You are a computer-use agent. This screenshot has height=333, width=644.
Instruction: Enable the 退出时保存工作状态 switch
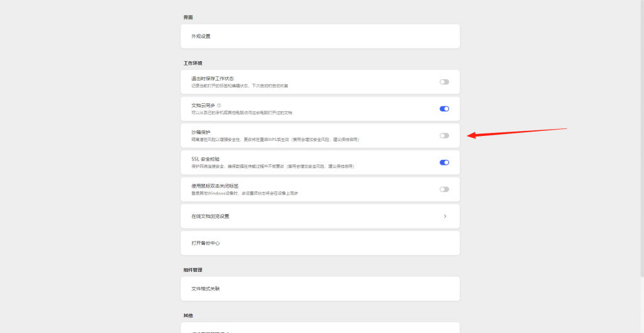point(444,82)
